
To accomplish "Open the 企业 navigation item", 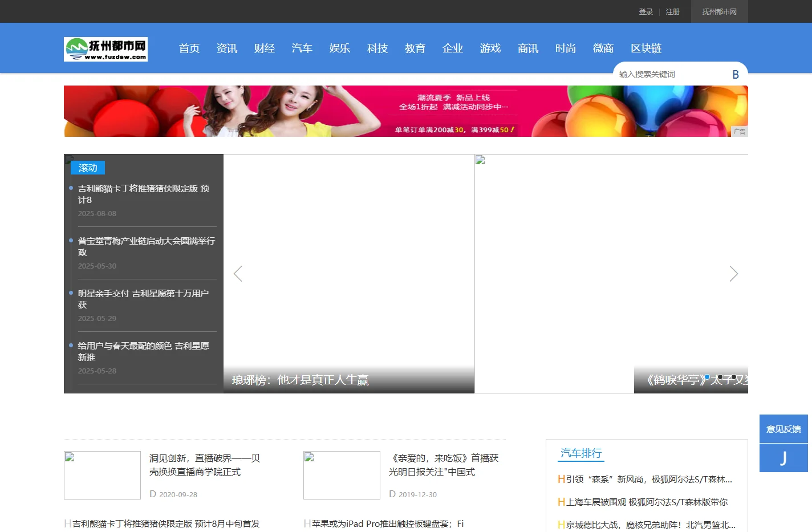I will coord(453,48).
